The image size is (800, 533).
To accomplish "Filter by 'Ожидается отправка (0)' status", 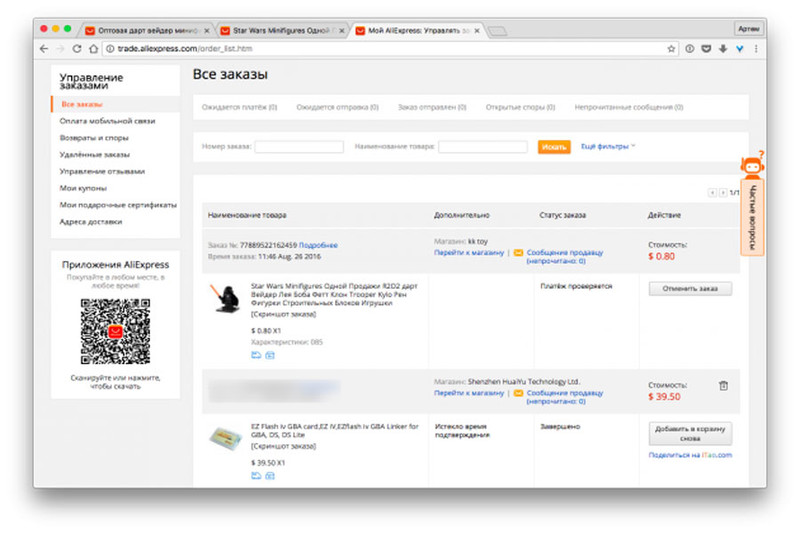I will coord(337,107).
